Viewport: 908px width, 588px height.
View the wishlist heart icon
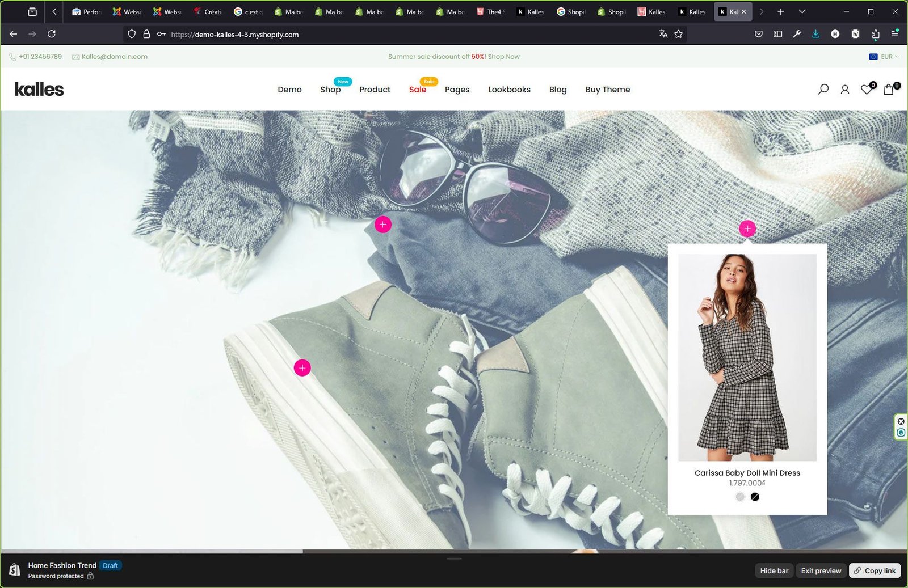coord(866,90)
